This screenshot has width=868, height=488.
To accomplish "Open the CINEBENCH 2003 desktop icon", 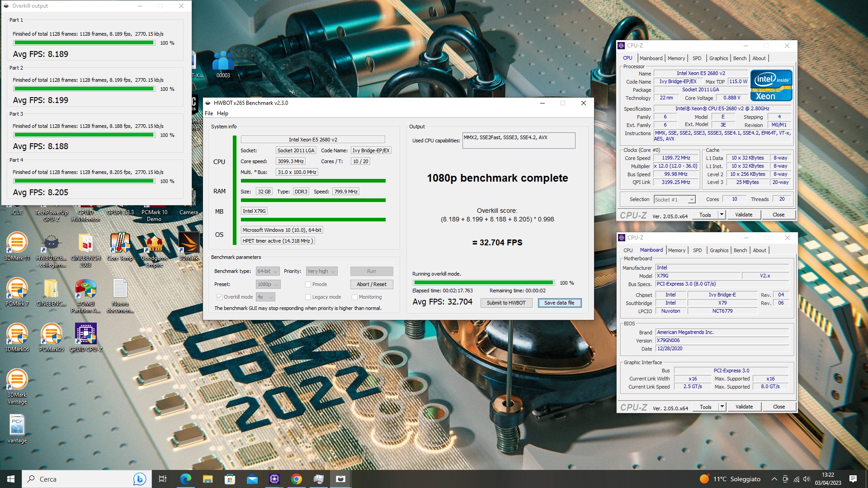I will point(85,250).
